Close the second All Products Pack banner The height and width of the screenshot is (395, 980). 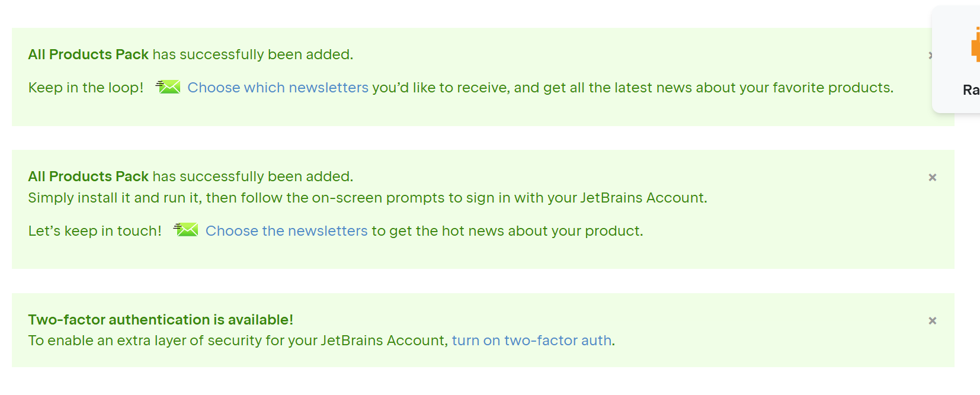point(933,178)
